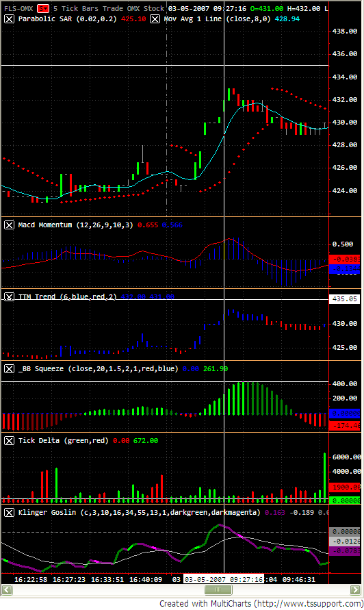Screen dimensions: 364x610
Task: Click the TTM Trend (6,blue,red,2) label
Action: point(67,297)
